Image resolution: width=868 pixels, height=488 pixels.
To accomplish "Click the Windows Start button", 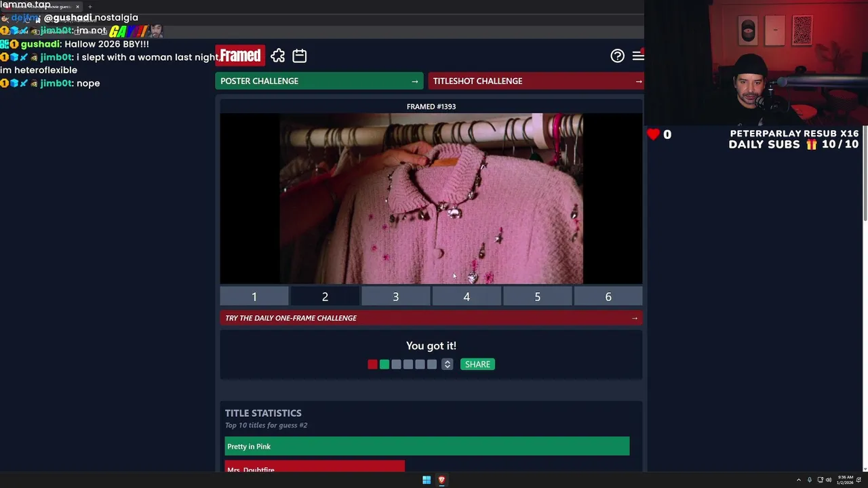I will 427,480.
